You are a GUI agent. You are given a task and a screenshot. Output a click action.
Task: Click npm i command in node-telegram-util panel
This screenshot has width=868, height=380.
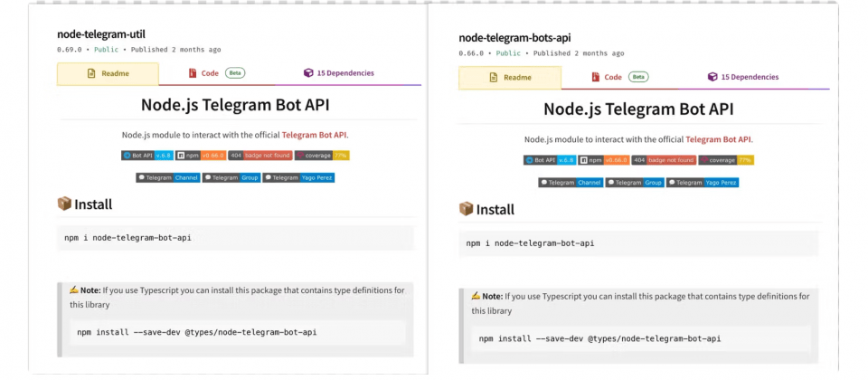127,238
